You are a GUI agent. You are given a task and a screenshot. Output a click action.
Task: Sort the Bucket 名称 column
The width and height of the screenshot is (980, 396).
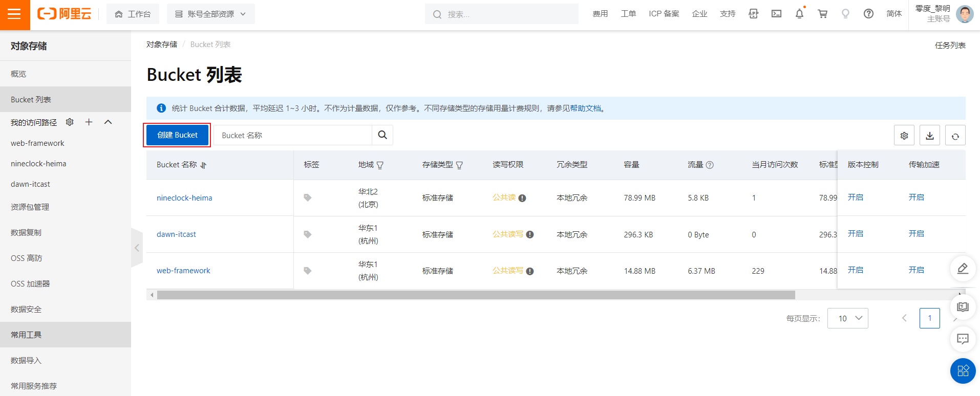point(203,165)
